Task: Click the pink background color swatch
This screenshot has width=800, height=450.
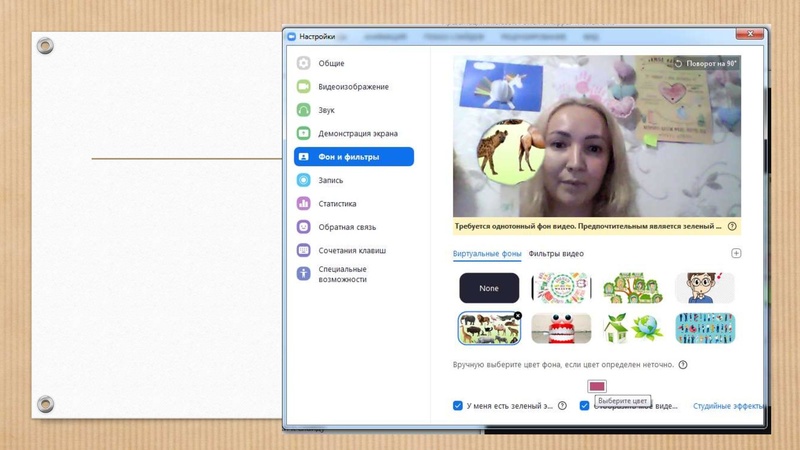Action: tap(597, 386)
